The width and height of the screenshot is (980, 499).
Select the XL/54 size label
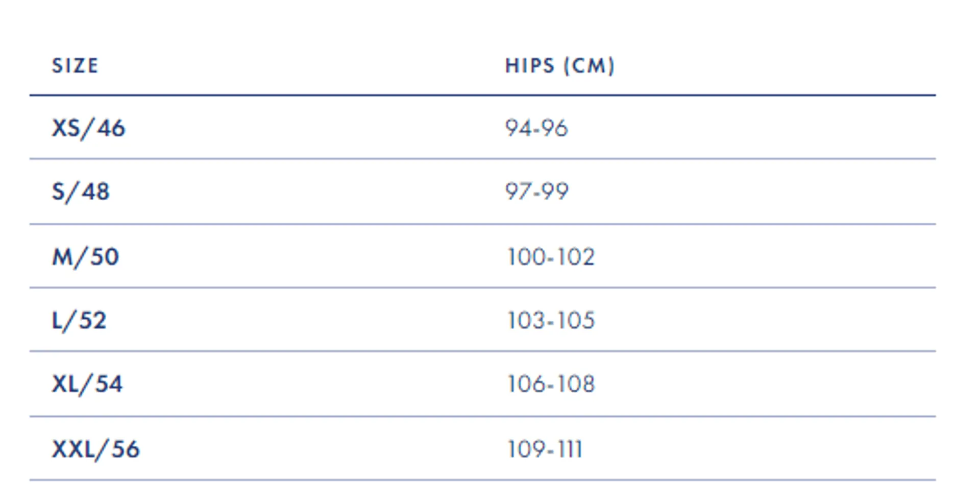pyautogui.click(x=87, y=384)
